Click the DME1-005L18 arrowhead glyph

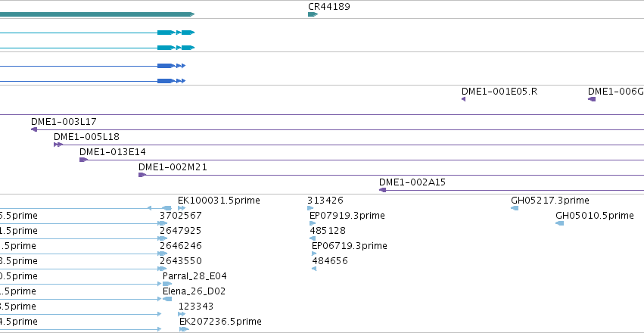click(58, 145)
